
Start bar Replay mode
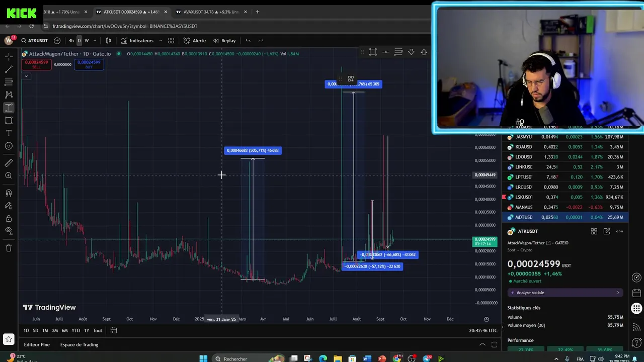click(x=224, y=41)
